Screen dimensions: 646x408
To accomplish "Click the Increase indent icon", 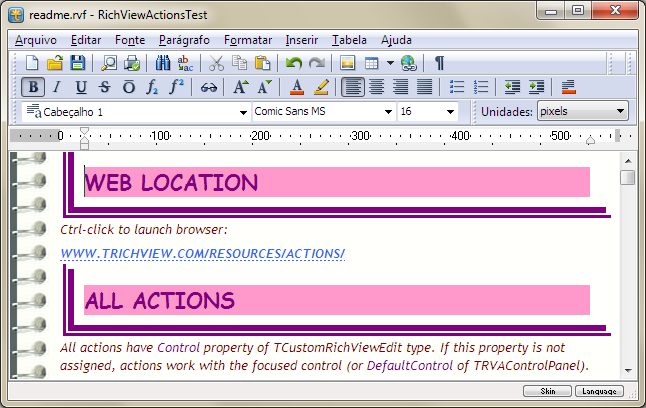I will (537, 87).
